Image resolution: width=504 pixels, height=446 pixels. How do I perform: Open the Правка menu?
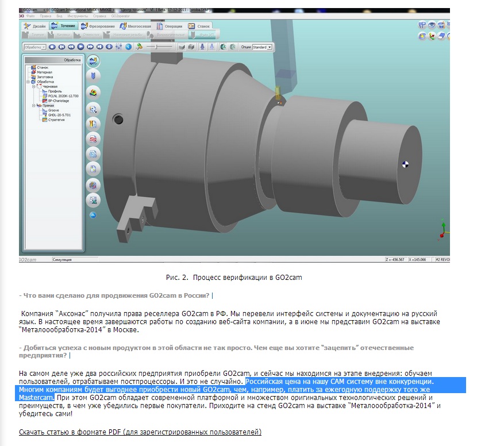[45, 16]
